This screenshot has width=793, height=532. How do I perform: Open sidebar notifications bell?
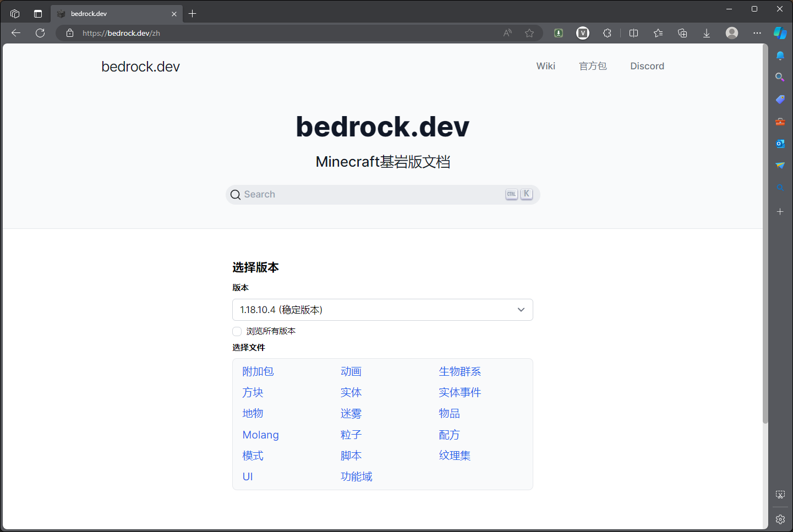click(780, 56)
